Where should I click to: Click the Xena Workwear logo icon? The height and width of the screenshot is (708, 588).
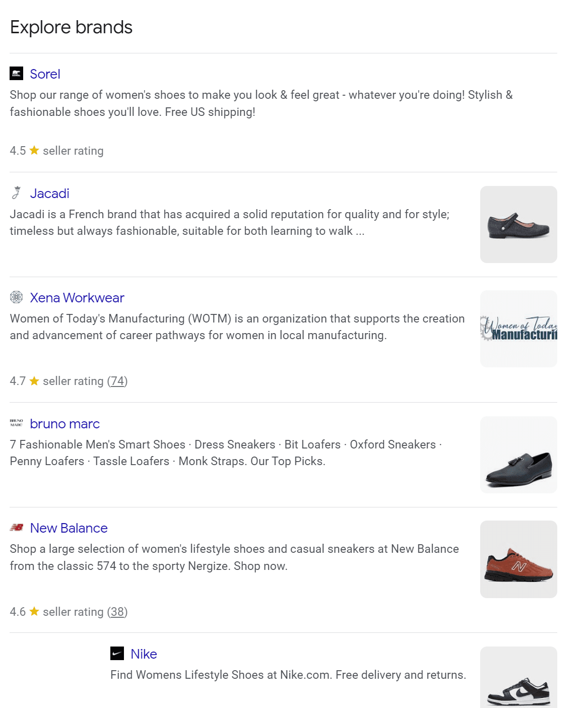pyautogui.click(x=18, y=298)
